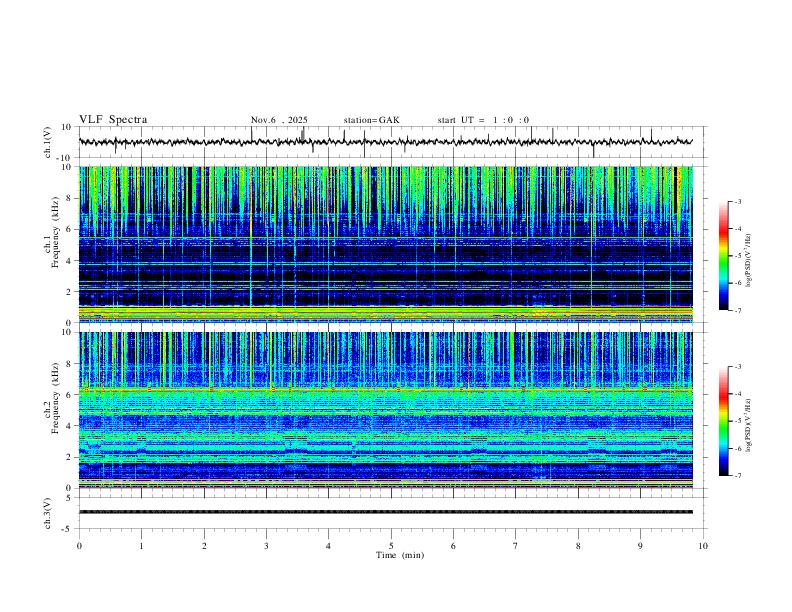The height and width of the screenshot is (612, 792).
Task: Click the "ch.1(V)" waveform axis label
Action: pyautogui.click(x=48, y=142)
